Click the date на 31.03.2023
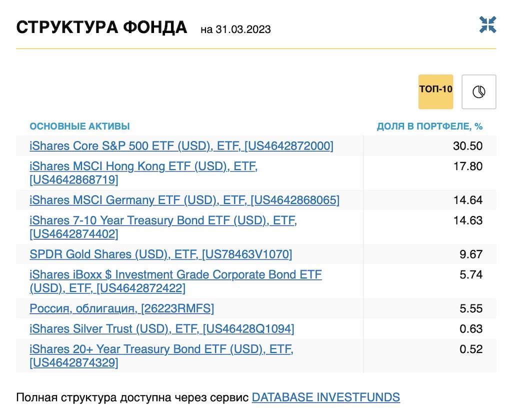 pyautogui.click(x=235, y=29)
